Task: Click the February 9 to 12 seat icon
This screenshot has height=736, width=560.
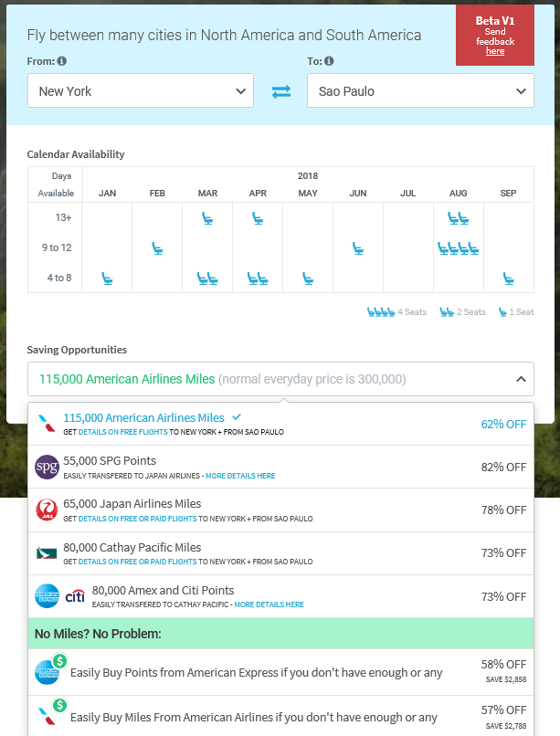Action: pyautogui.click(x=157, y=248)
